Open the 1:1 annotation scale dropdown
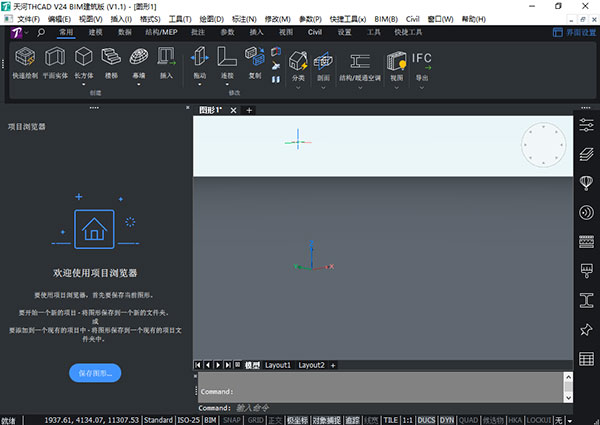 pos(406,419)
